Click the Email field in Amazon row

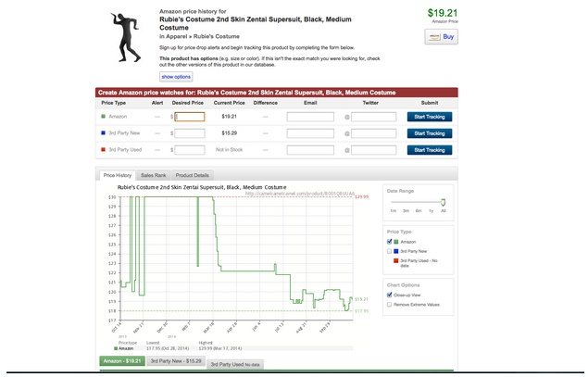[x=310, y=117]
